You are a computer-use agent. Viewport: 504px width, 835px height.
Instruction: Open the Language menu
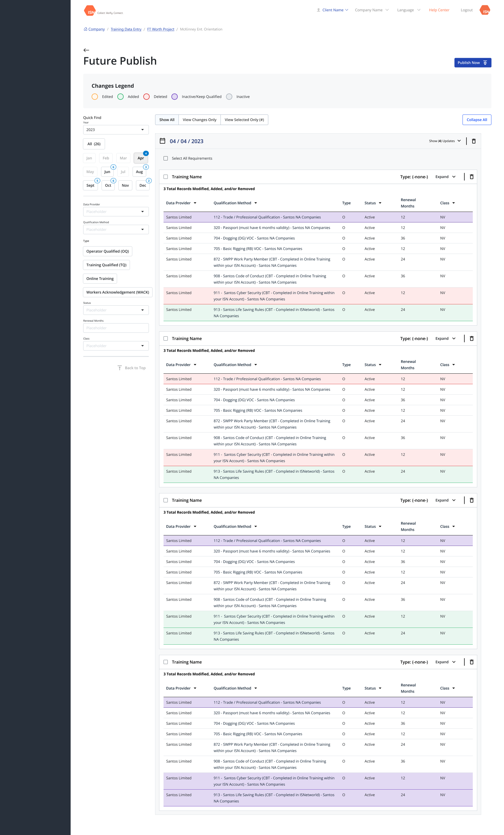click(408, 10)
